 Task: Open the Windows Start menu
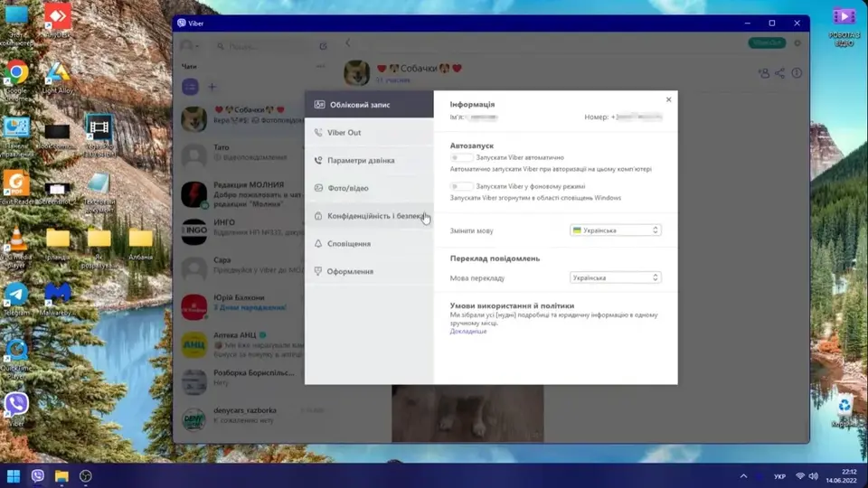[14, 476]
